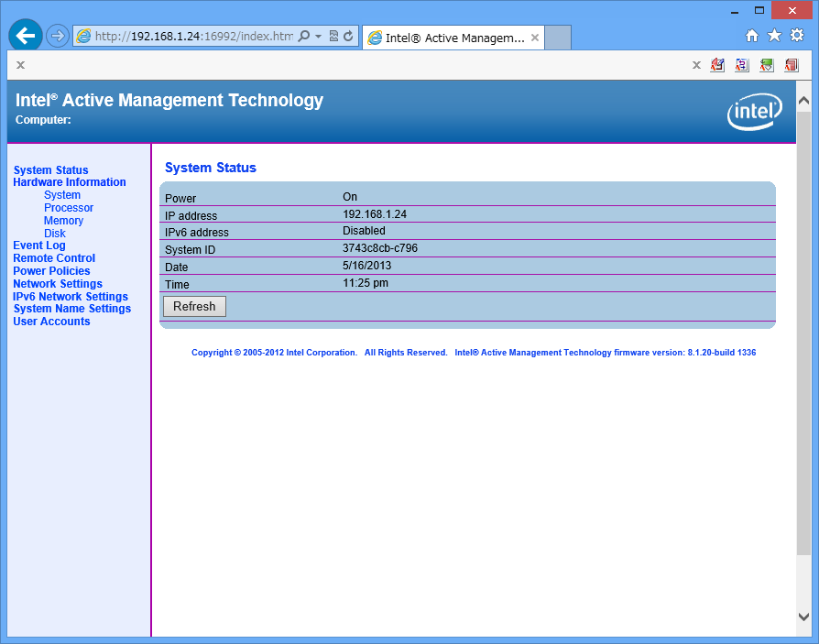Open the User Accounts page
819x644 pixels.
pos(51,322)
